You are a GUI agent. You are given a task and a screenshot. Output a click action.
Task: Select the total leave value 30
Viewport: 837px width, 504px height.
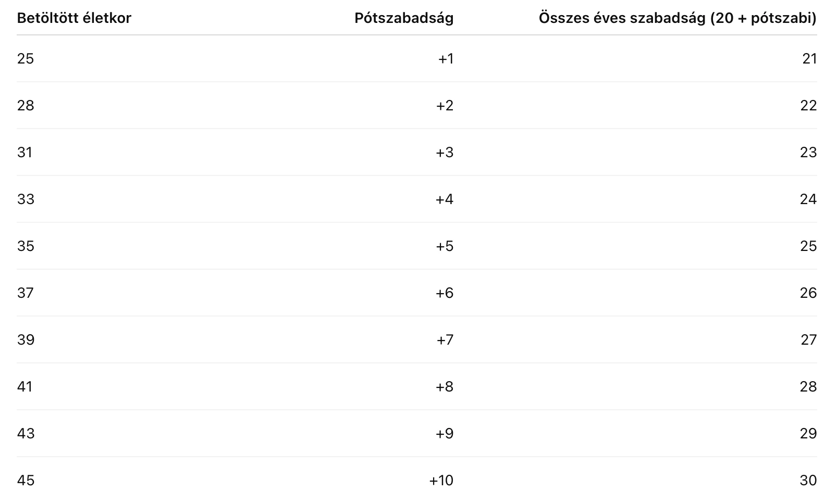point(808,481)
